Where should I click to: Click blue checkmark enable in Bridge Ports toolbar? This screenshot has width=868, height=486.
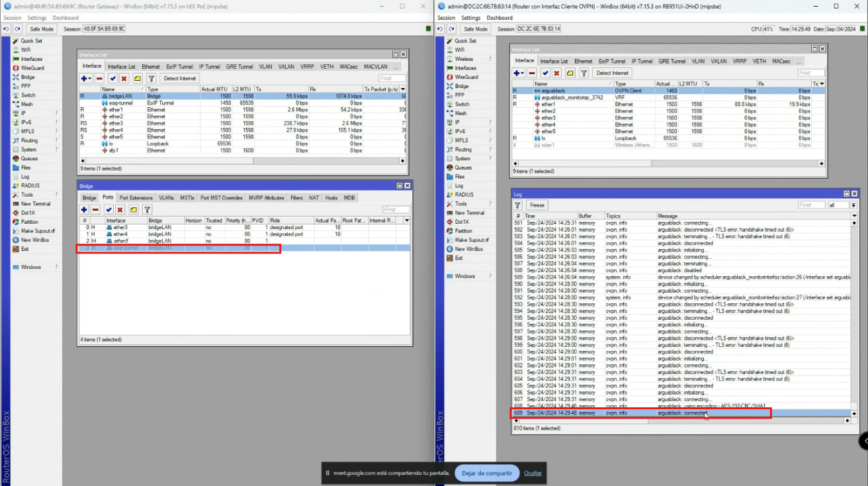click(109, 210)
